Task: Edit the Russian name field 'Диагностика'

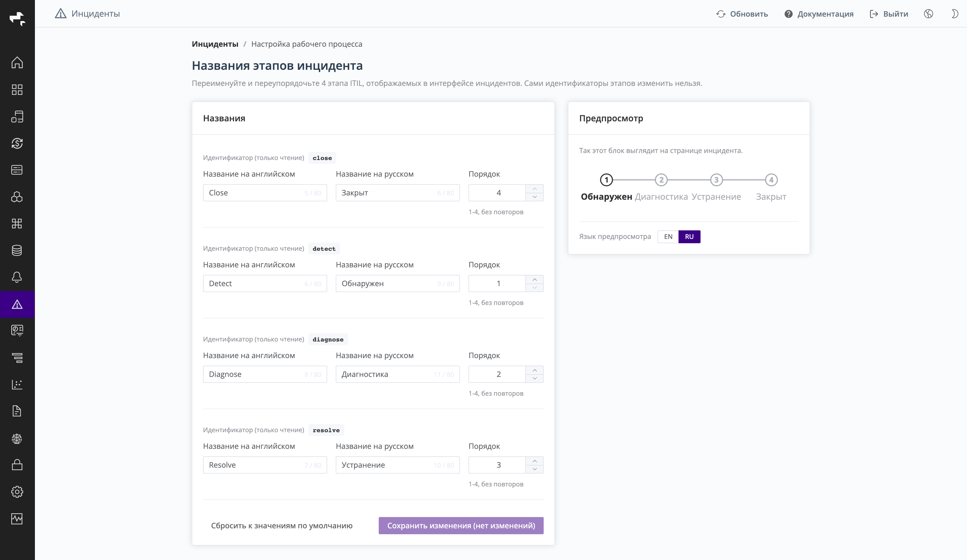Action: coord(398,374)
